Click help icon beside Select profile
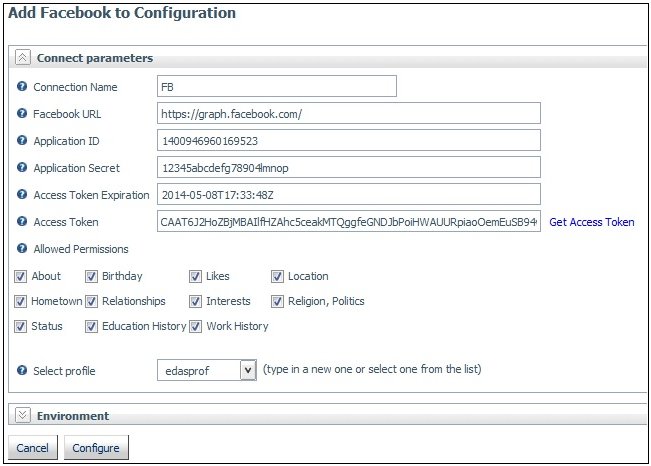The image size is (651, 466). 22,370
